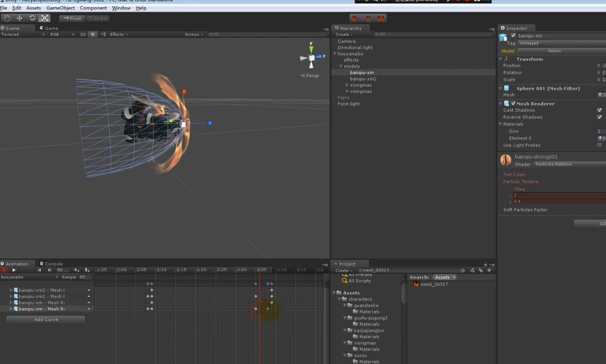This screenshot has height=364, width=606.
Task: Select the Hand tool
Action: pos(7,18)
